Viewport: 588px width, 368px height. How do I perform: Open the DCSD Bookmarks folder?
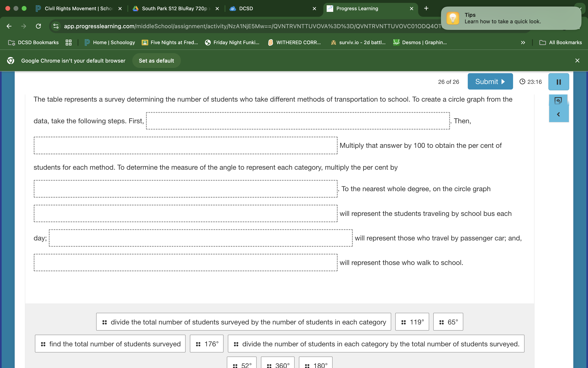pos(33,42)
